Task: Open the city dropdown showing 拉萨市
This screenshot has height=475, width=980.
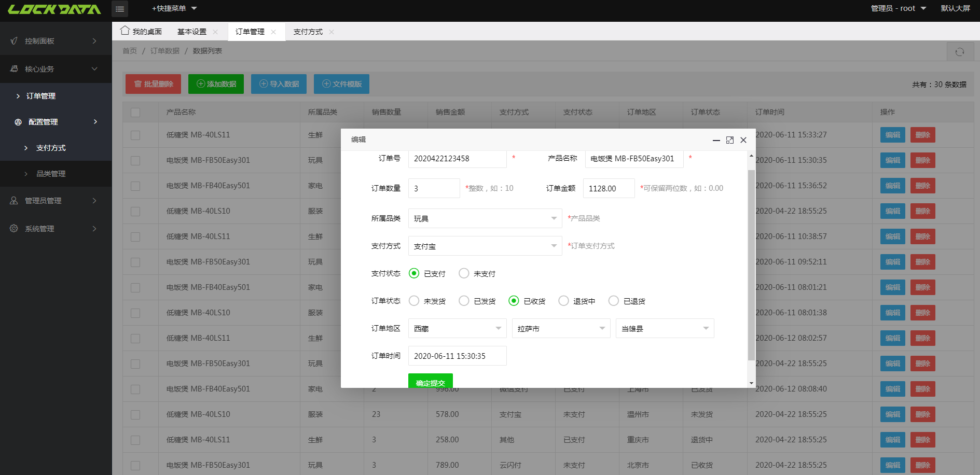Action: [x=561, y=328]
